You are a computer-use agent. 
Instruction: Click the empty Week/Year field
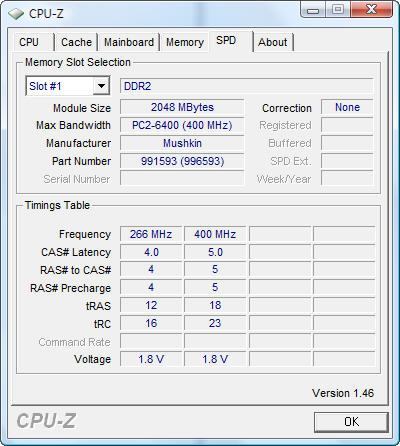[347, 178]
